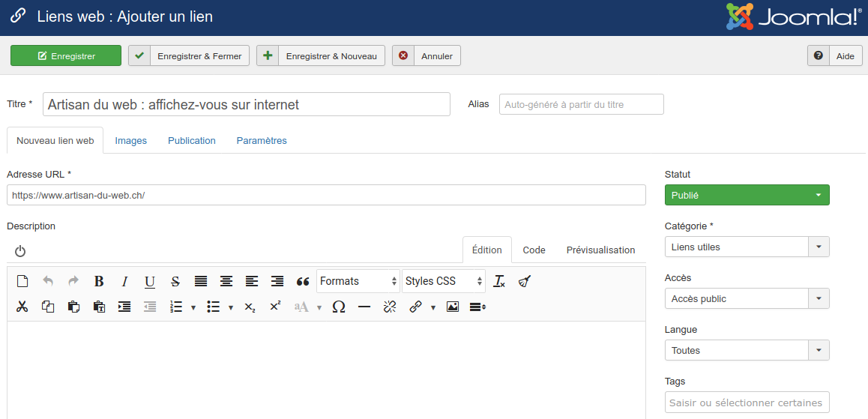Apply italic text formatting
Image resolution: width=868 pixels, height=419 pixels.
coord(124,282)
